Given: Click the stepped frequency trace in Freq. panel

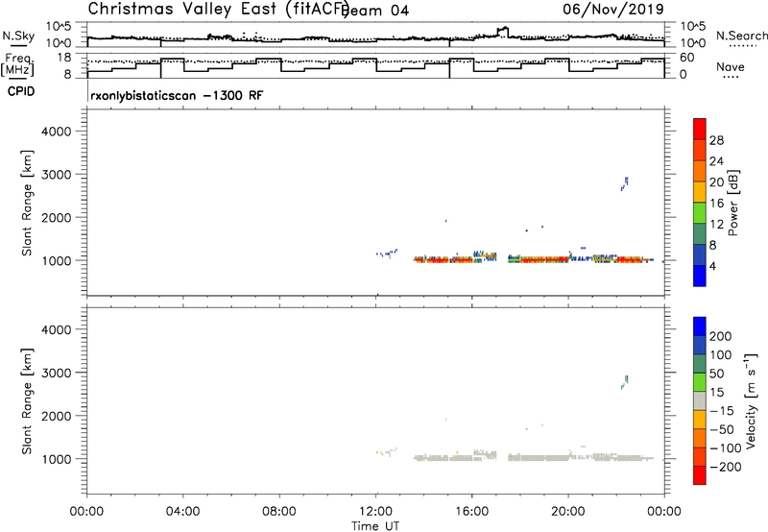Looking at the screenshot, I should pos(375,65).
